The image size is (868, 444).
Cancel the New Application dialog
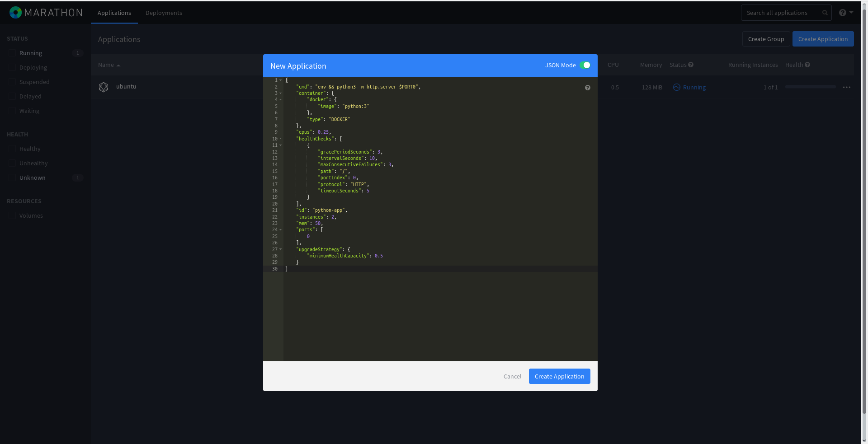click(x=512, y=376)
